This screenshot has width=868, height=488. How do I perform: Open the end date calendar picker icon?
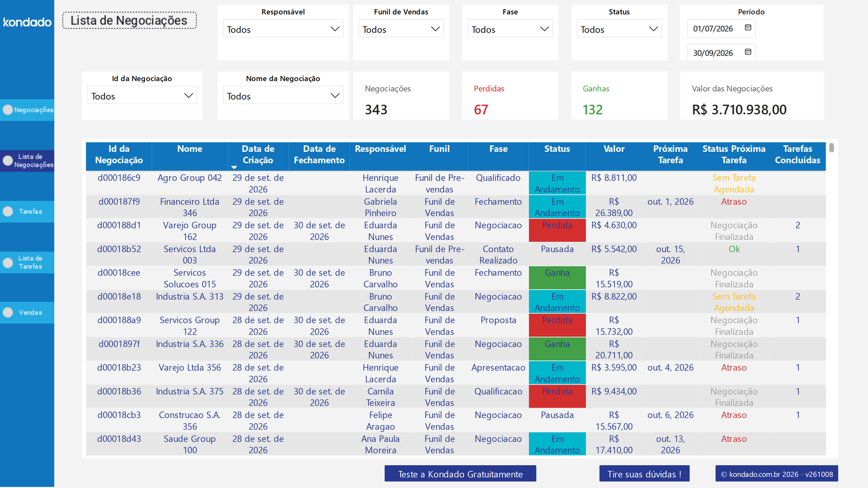coord(748,52)
